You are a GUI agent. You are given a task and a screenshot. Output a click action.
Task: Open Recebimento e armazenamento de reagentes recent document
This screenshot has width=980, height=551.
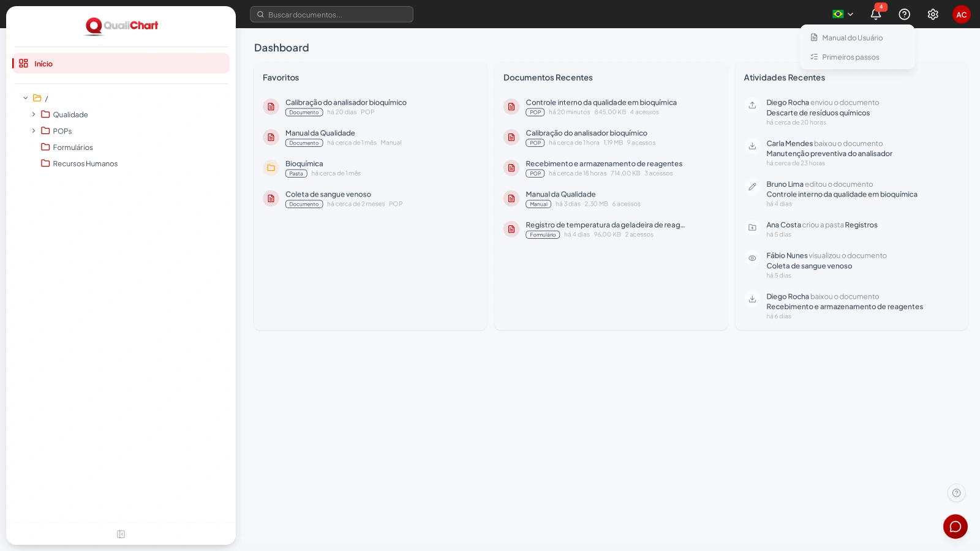tap(604, 163)
